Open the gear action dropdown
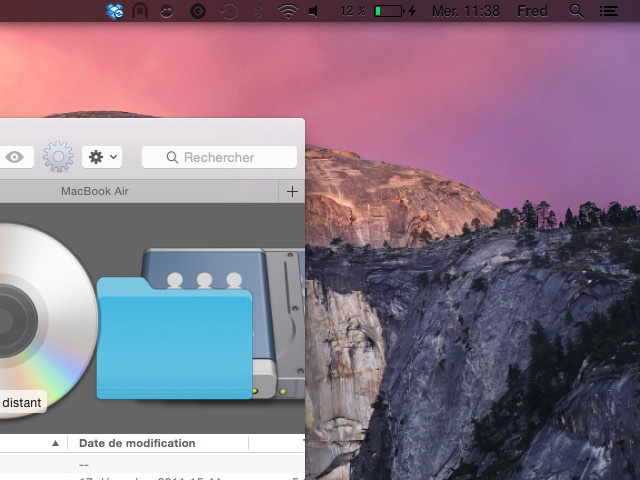Image resolution: width=640 pixels, height=480 pixels. pos(102,157)
